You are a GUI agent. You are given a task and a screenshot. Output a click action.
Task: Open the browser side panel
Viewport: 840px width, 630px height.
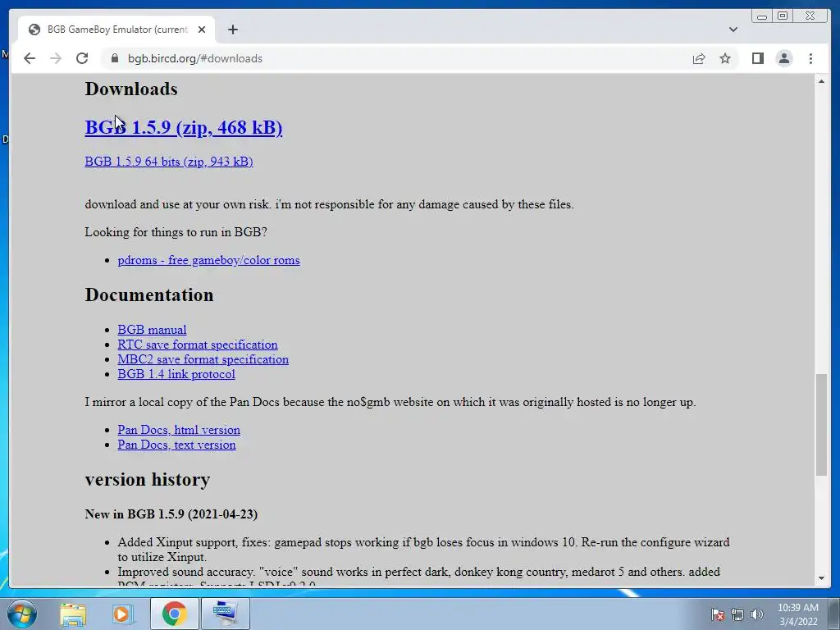757,58
